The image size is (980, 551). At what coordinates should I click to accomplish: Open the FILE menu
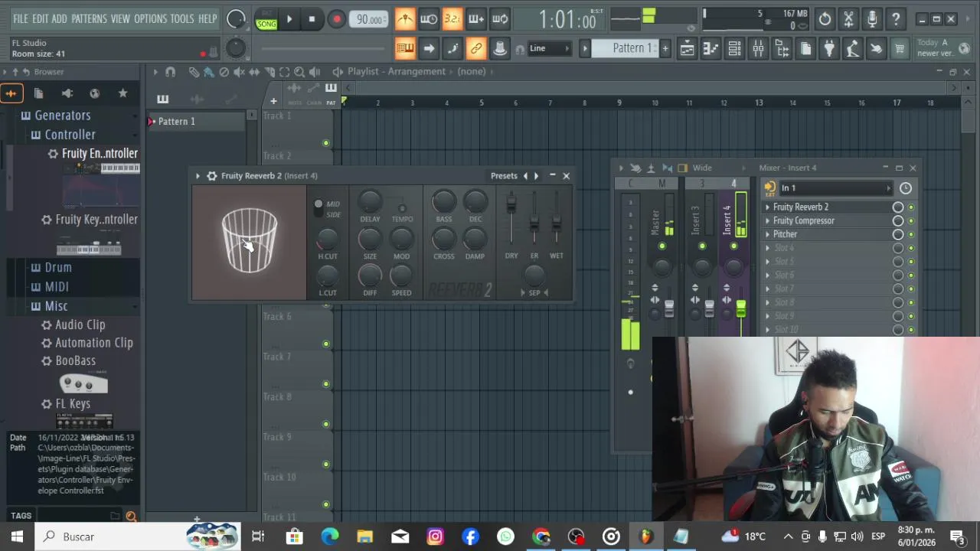click(x=21, y=18)
